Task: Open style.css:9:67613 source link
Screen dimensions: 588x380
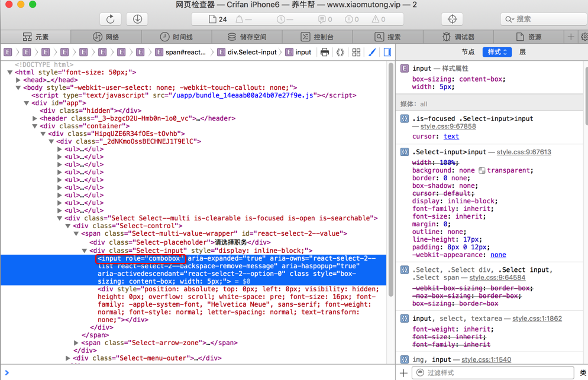Action: (524, 152)
